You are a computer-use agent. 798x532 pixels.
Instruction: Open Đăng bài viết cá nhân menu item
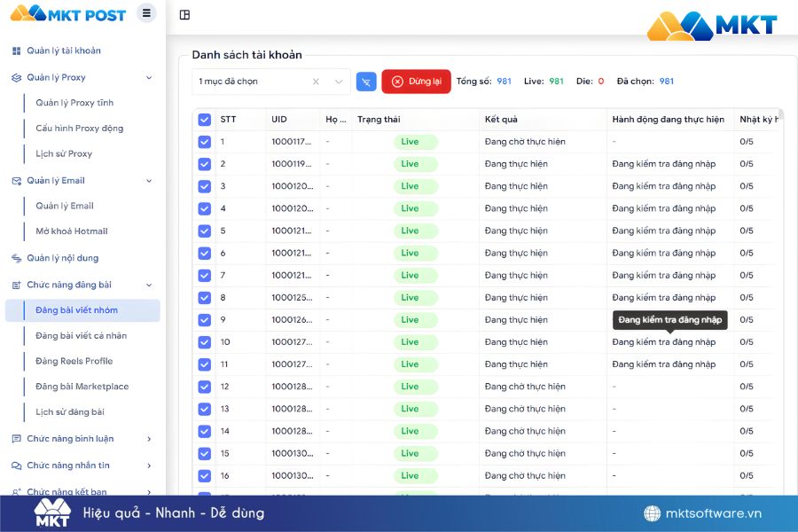pos(81,336)
